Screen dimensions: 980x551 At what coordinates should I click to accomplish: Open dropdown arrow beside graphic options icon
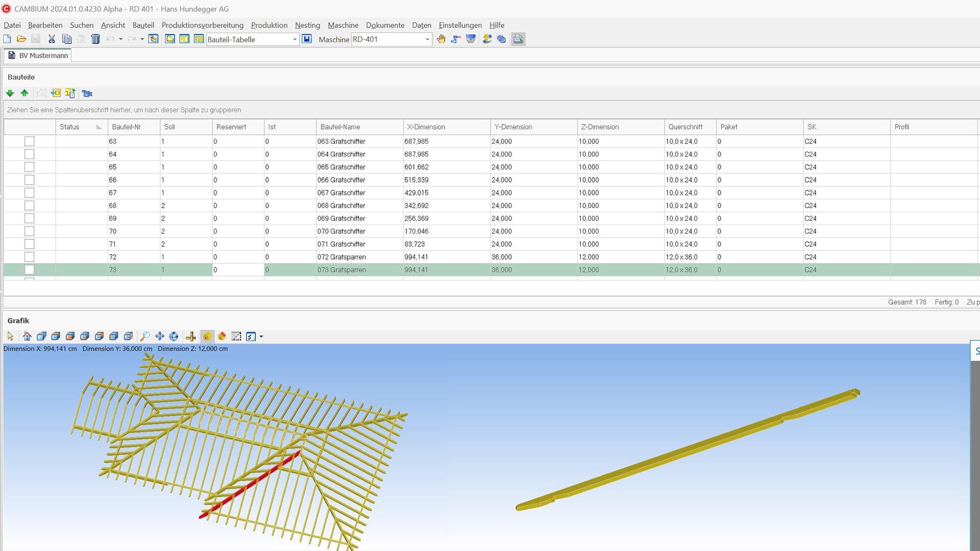pyautogui.click(x=261, y=336)
